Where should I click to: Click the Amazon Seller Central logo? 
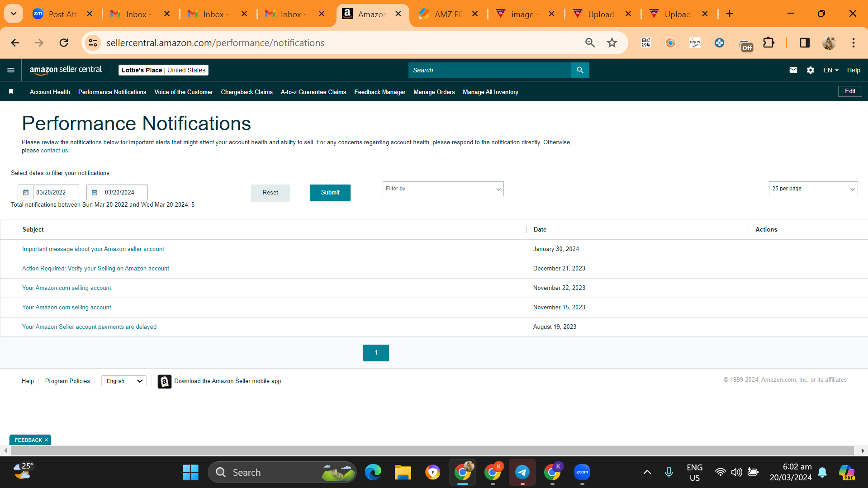pos(66,70)
